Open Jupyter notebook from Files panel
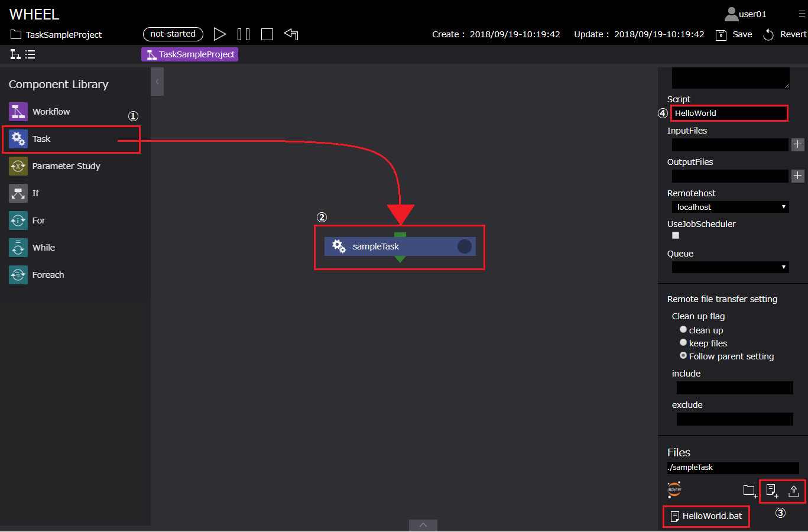The width and height of the screenshot is (808, 532). (x=674, y=489)
